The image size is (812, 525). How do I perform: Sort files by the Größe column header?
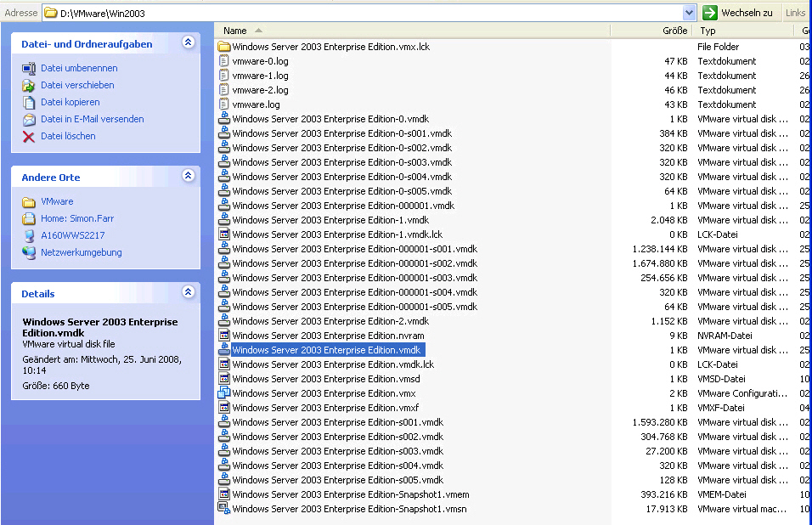[x=674, y=31]
